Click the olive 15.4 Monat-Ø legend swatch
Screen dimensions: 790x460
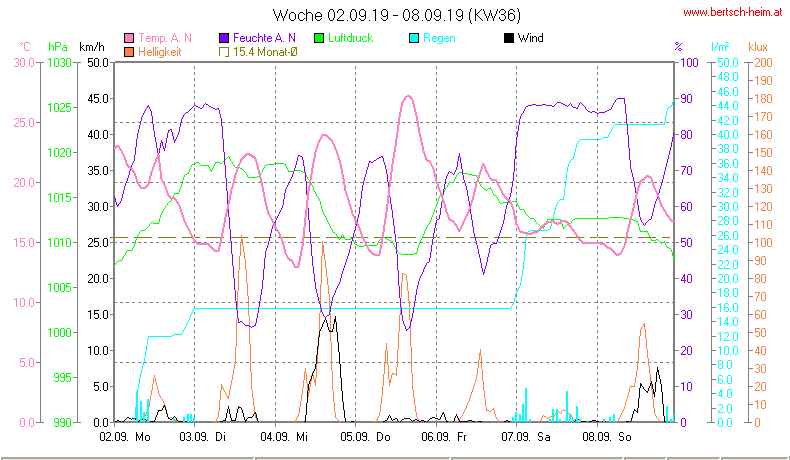click(224, 52)
